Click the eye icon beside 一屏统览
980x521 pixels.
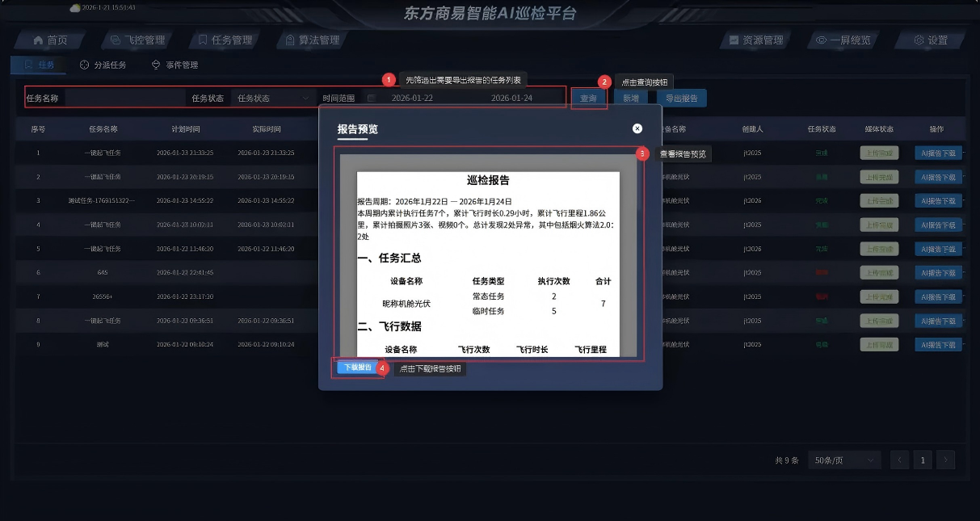(x=821, y=40)
